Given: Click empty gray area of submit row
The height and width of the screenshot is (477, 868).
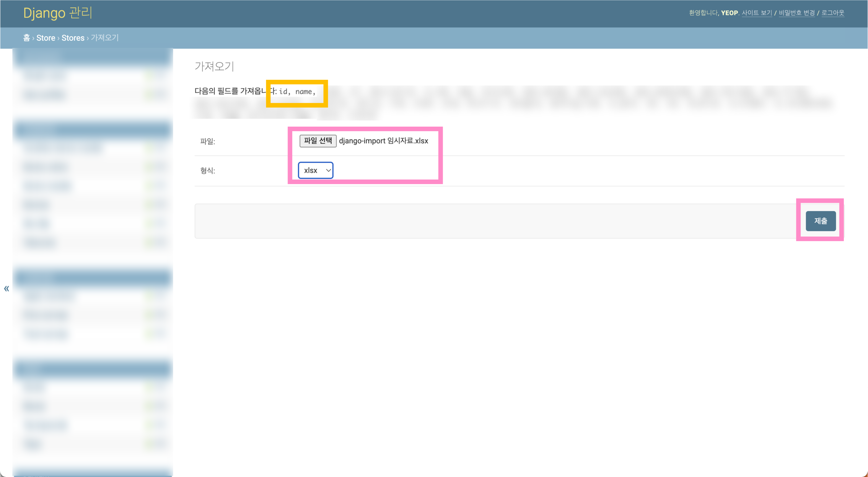Looking at the screenshot, I should pyautogui.click(x=472, y=221).
